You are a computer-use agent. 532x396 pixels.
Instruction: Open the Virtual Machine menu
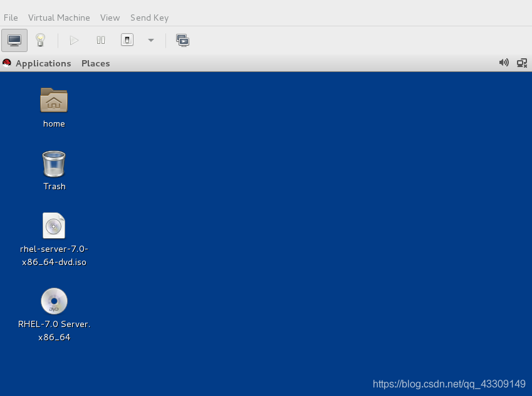(59, 18)
